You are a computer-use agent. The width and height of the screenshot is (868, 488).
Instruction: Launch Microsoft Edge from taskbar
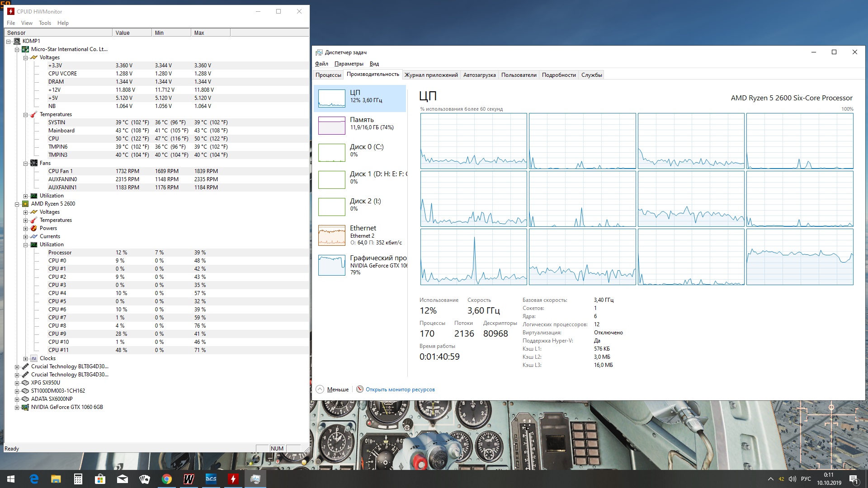tap(34, 479)
